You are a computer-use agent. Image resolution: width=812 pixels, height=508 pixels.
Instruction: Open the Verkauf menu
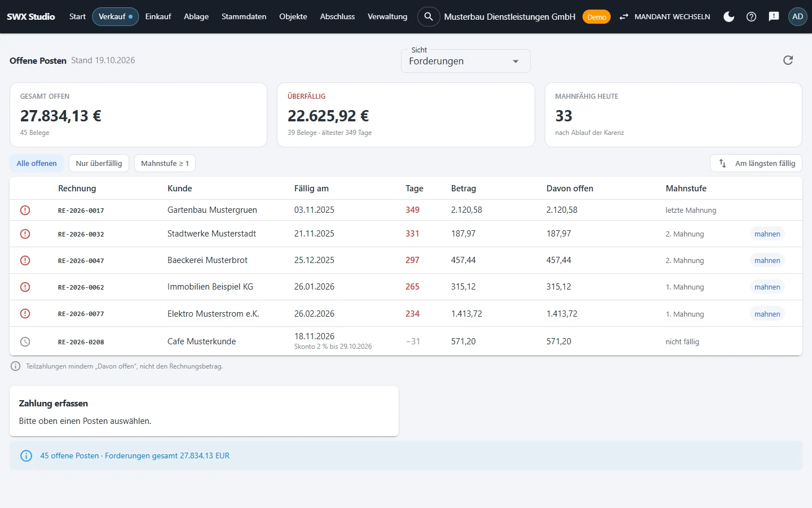point(116,16)
